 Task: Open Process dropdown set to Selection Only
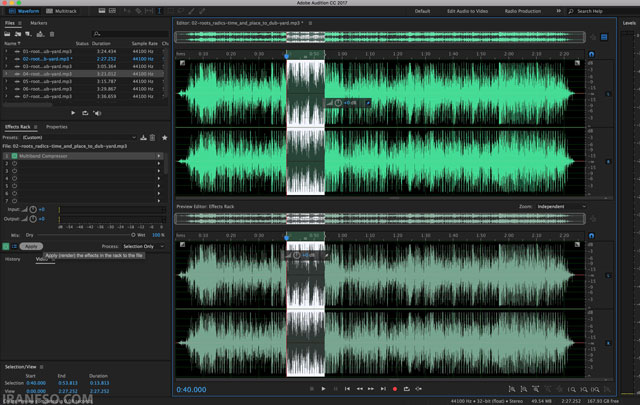click(x=143, y=247)
